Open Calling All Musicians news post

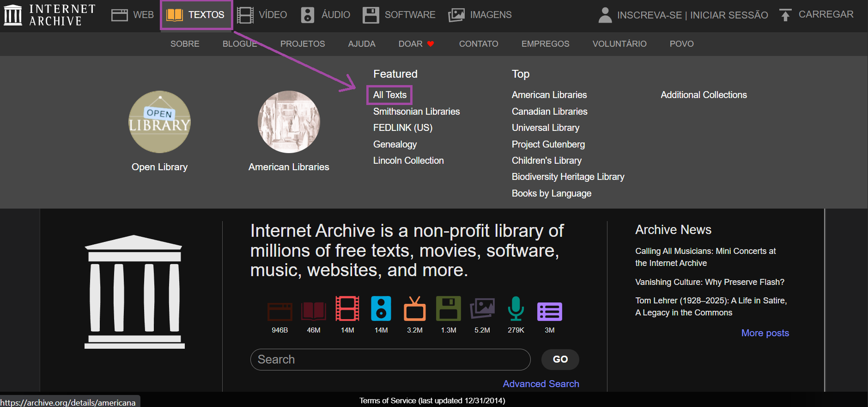705,257
